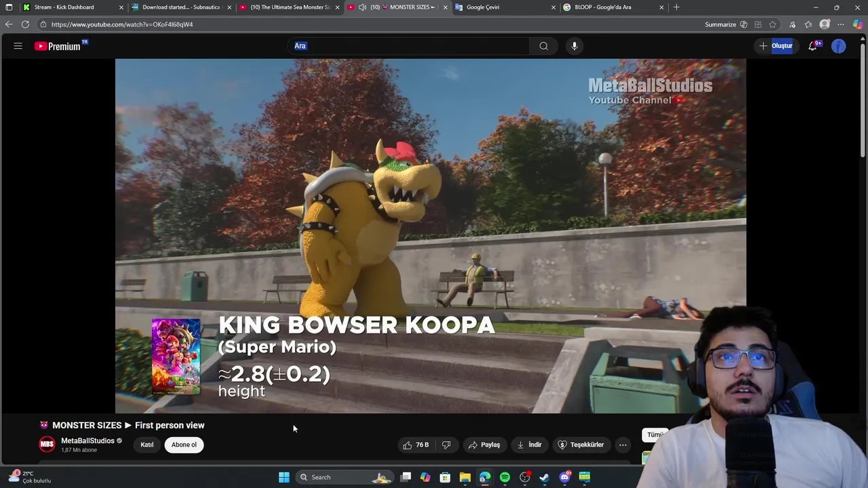The image size is (868, 488).
Task: Open the YouTube hamburger guide menu
Action: coord(18,46)
